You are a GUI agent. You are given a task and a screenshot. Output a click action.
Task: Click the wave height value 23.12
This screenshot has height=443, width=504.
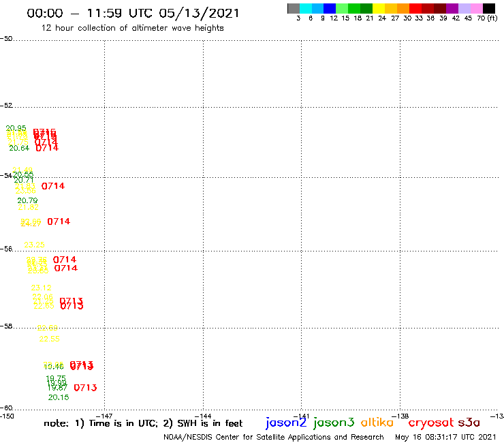tap(41, 288)
